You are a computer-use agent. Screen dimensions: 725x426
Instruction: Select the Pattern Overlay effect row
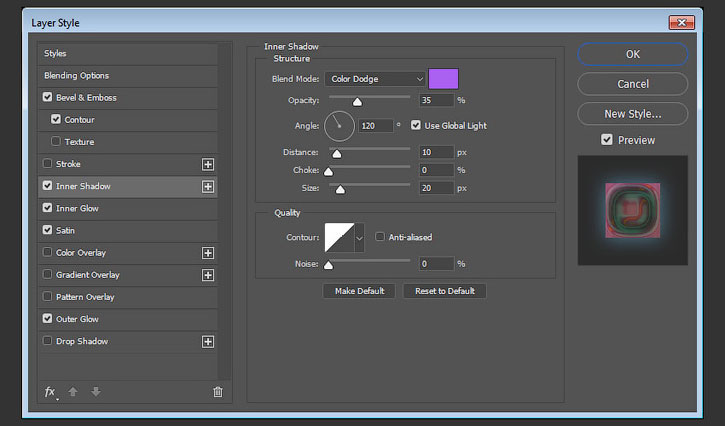128,297
